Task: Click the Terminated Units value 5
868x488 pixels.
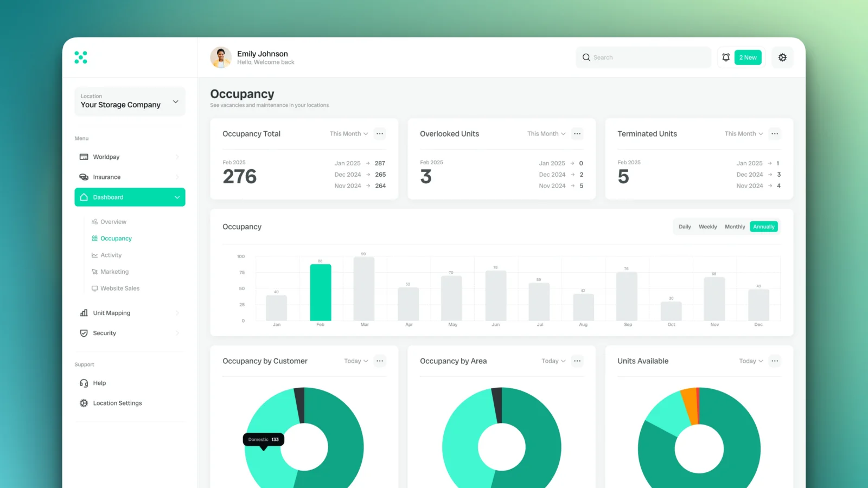Action: point(623,177)
